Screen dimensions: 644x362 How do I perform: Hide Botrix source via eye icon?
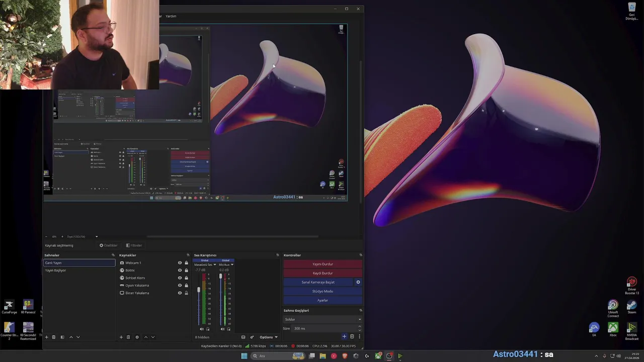pos(180,270)
